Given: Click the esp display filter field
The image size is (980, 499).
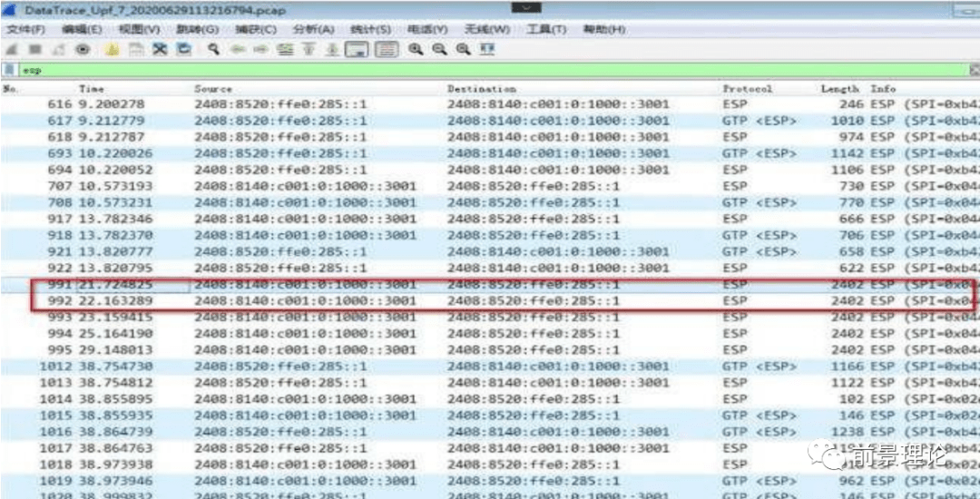Looking at the screenshot, I should tap(454, 70).
